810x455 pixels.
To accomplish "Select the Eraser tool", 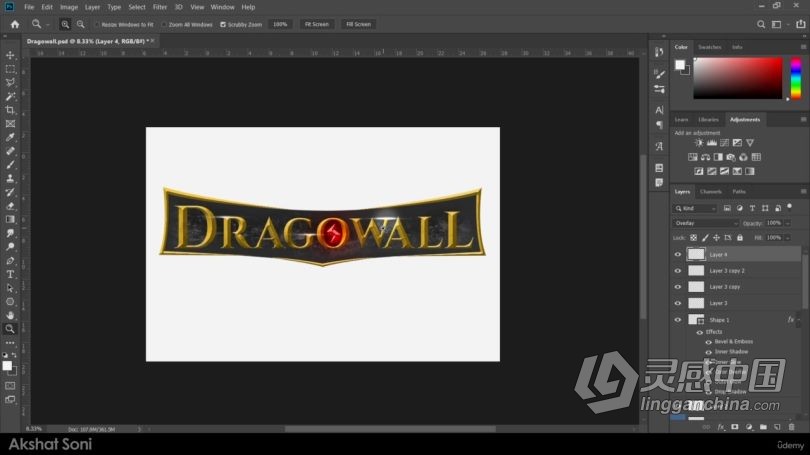I will pos(10,206).
